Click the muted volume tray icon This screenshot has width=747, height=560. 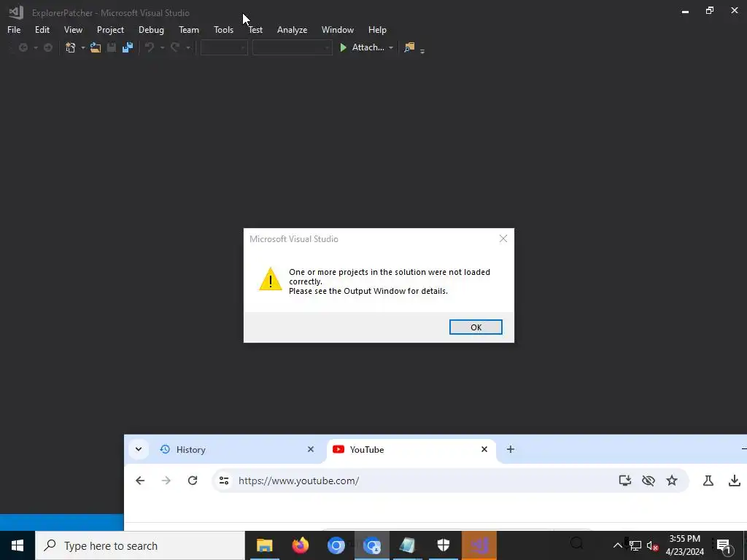[653, 545]
